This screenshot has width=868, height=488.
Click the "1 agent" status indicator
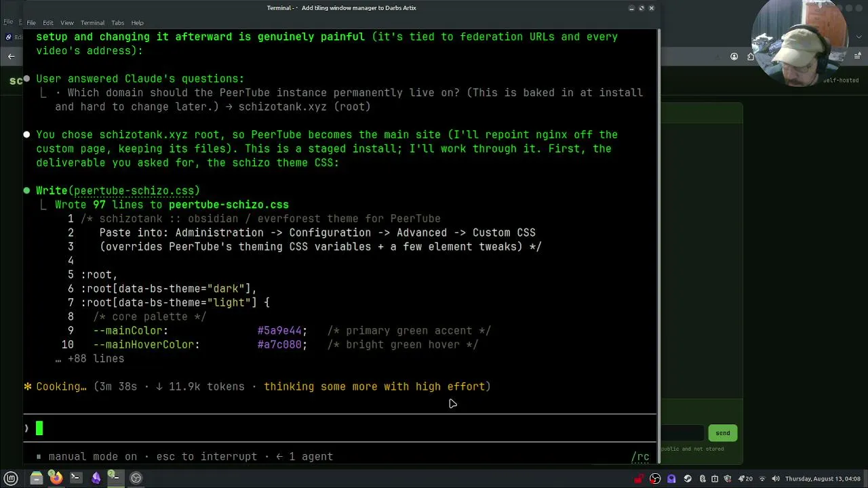point(311,457)
